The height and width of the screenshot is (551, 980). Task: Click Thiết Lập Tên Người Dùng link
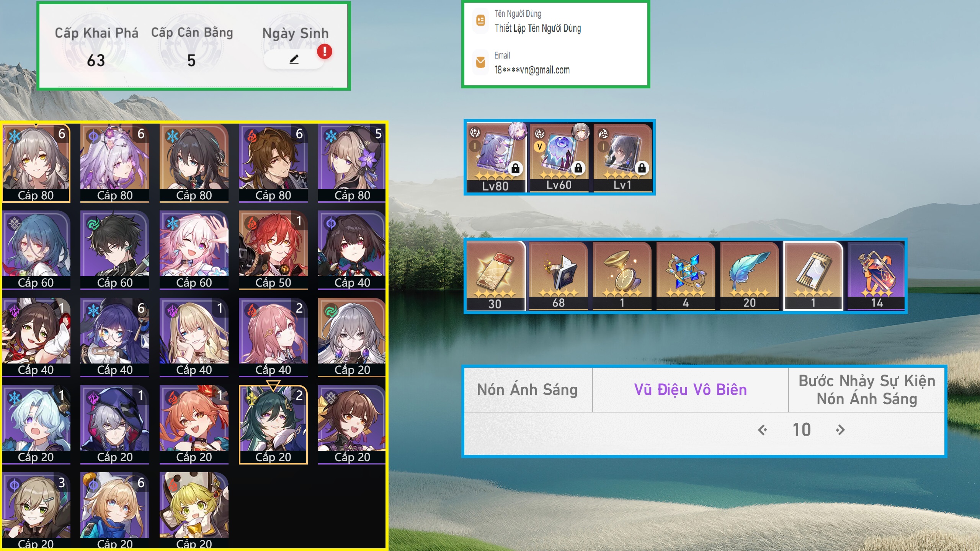coord(538,28)
